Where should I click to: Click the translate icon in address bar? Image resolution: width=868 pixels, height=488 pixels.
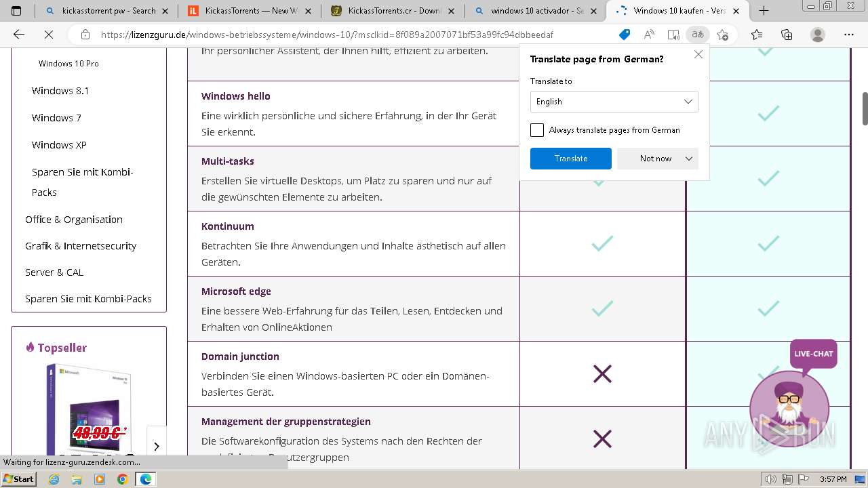click(x=697, y=35)
